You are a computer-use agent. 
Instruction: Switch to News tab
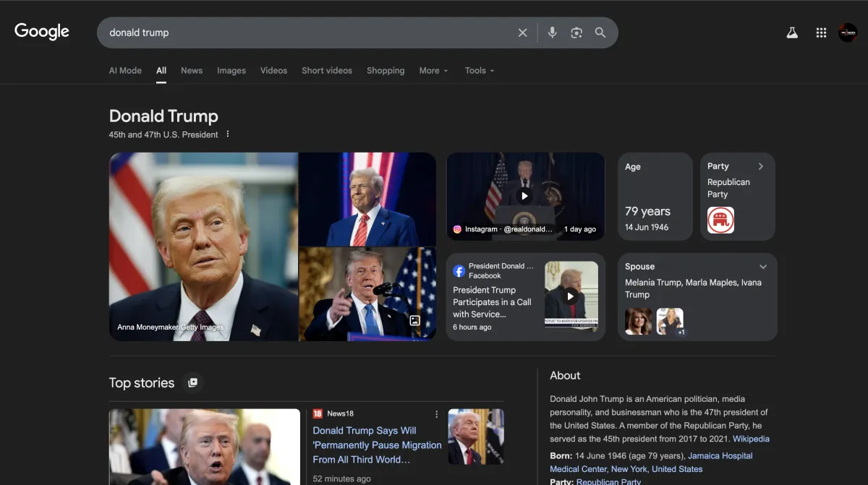click(x=192, y=70)
